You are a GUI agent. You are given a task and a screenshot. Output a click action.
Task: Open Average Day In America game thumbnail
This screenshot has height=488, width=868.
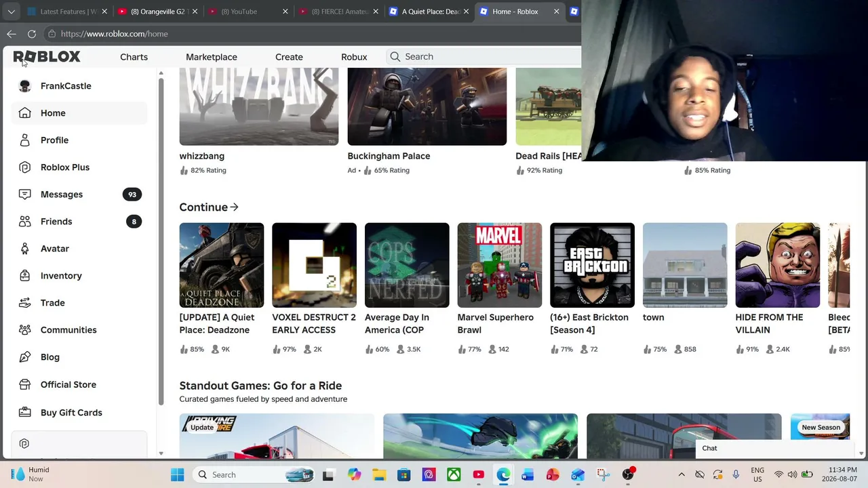(x=407, y=265)
